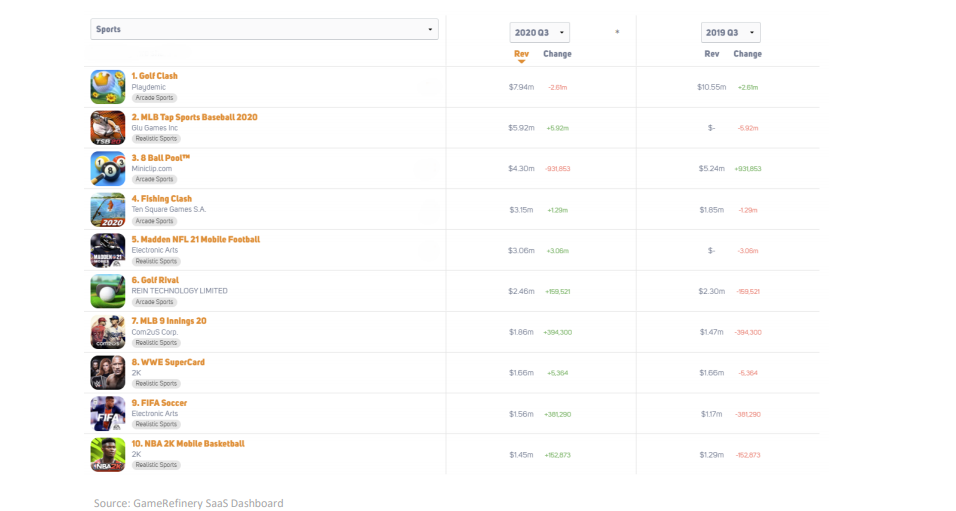
Task: Click the Realistic Sports tag under FIFA Soccer
Action: (x=156, y=424)
